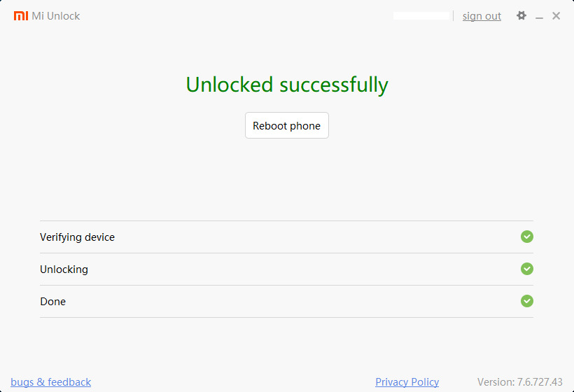Open the Privacy Policy link
This screenshot has width=574, height=392.
[x=407, y=382]
